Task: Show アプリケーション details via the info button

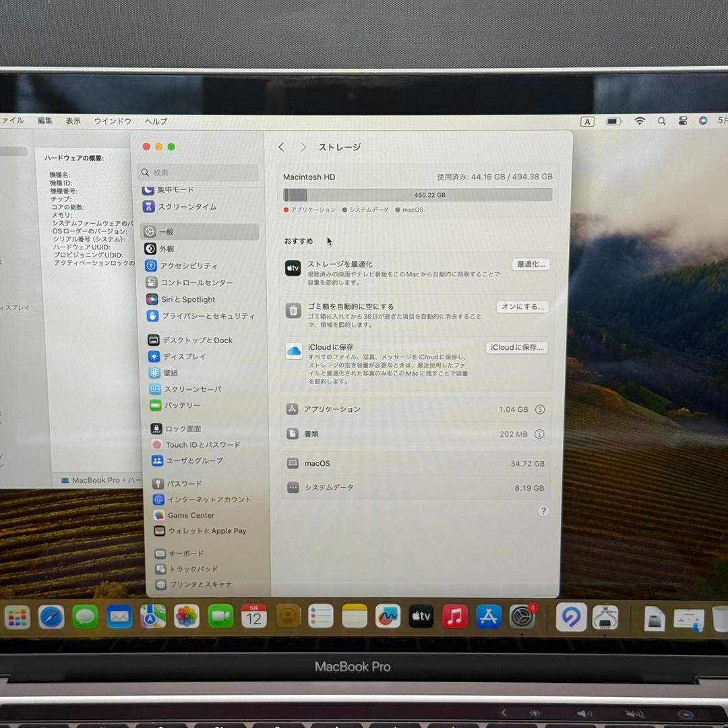Action: tap(539, 409)
